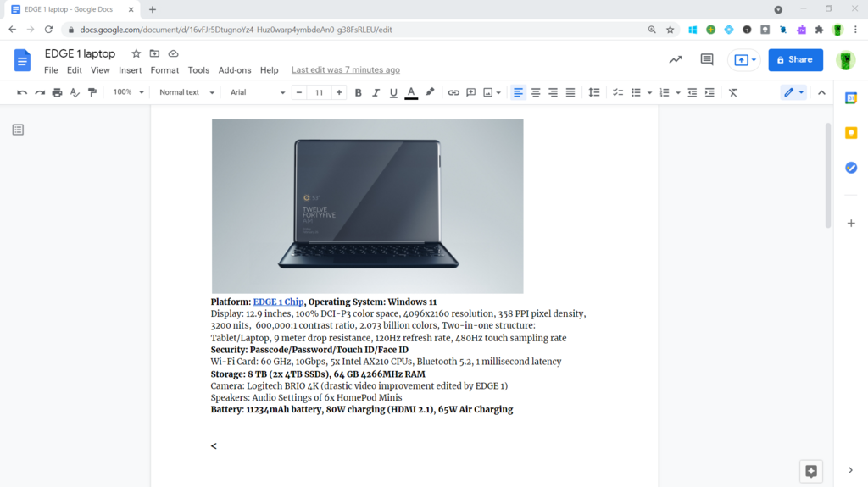Viewport: 868px width, 487px height.
Task: Toggle Bold formatting
Action: click(359, 92)
